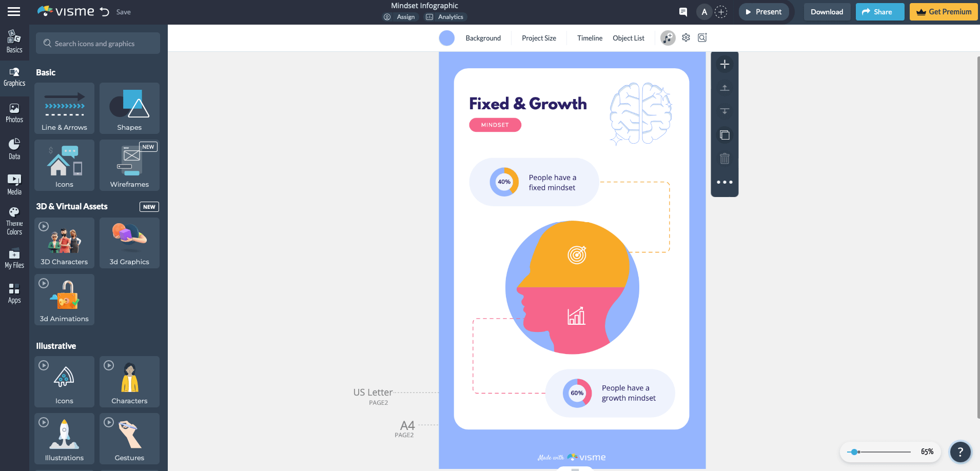Delete the current page
Image resolution: width=980 pixels, height=471 pixels.
tap(724, 159)
